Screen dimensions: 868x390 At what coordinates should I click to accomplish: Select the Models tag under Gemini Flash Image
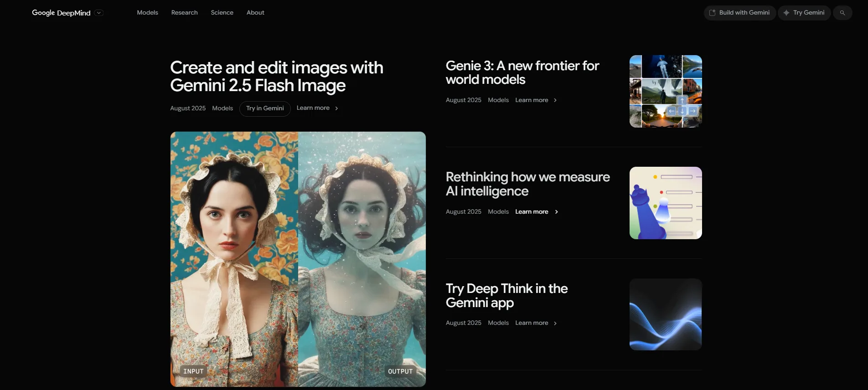click(222, 108)
